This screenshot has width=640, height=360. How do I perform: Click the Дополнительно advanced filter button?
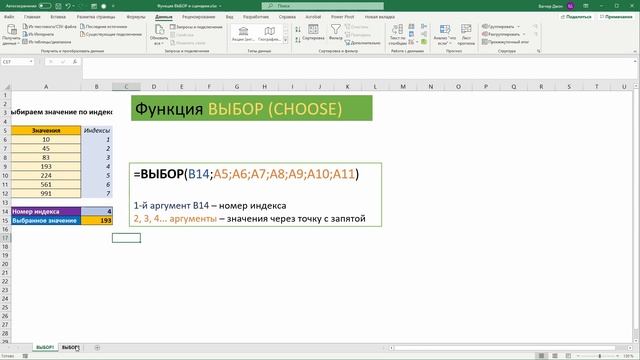362,42
